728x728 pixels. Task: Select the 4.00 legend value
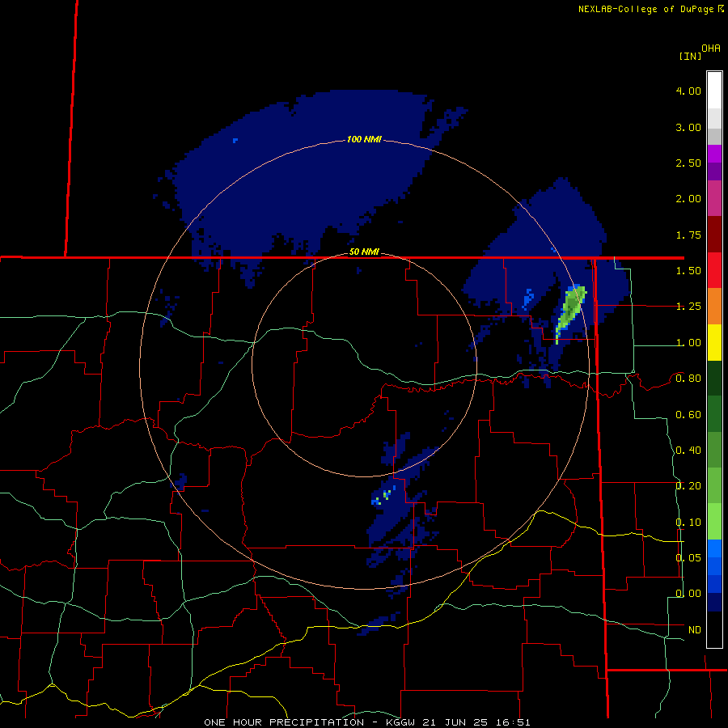pyautogui.click(x=688, y=91)
